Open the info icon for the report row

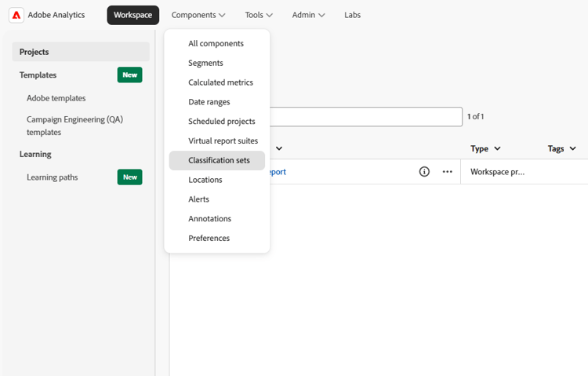coord(424,172)
